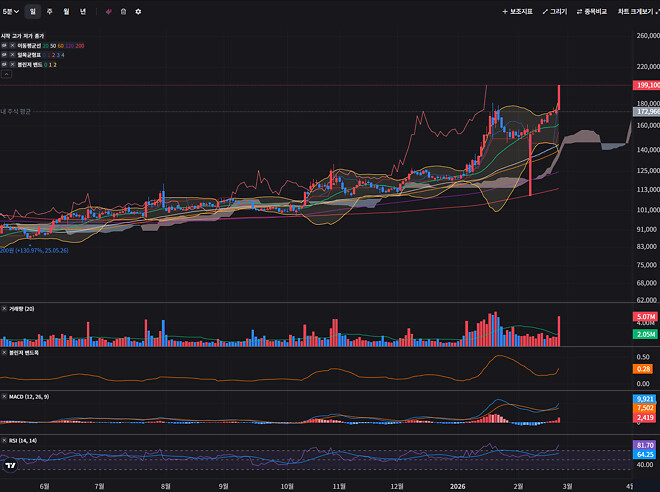Select the 일 (daily) chart tab
Screen dimensions: 660x492
point(33,12)
